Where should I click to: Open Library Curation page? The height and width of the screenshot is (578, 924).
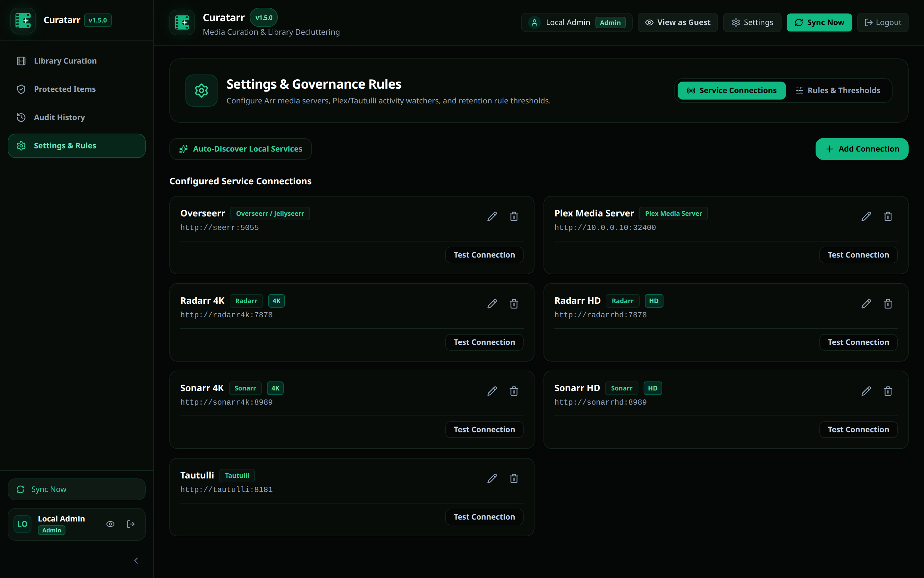76,61
